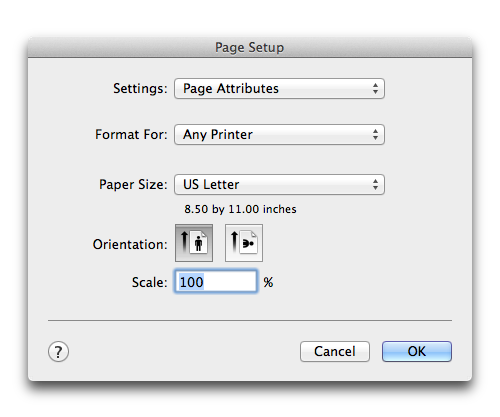Click the Orientation: label
Screen dimensions: 500x417
click(x=130, y=244)
